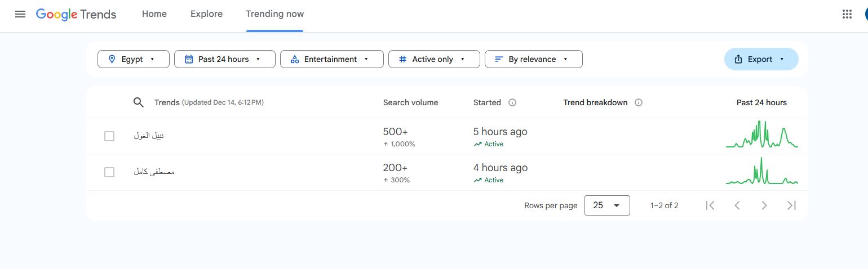The image size is (868, 269).
Task: Open the sparkline chart for the first trend
Action: (761, 136)
